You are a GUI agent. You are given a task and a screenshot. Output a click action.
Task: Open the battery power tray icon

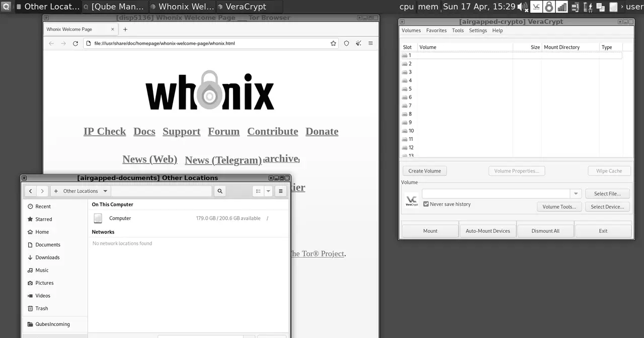click(x=588, y=7)
